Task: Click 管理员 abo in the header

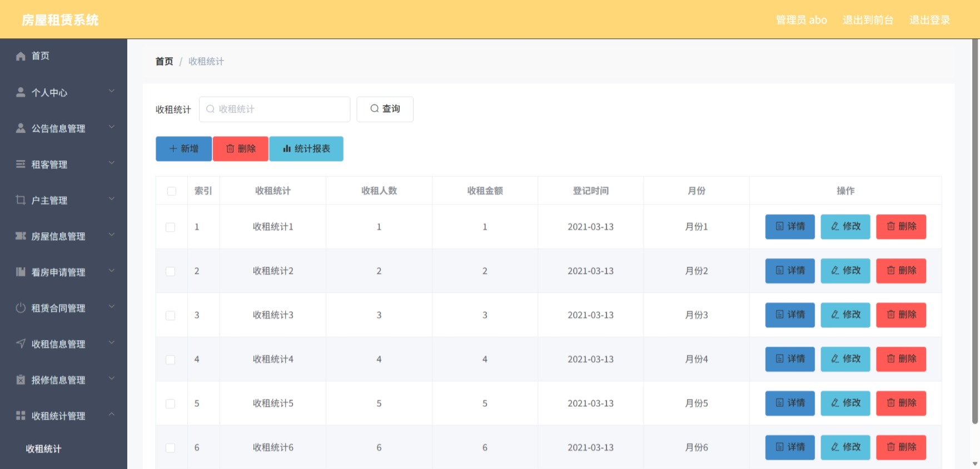Action: tap(801, 20)
